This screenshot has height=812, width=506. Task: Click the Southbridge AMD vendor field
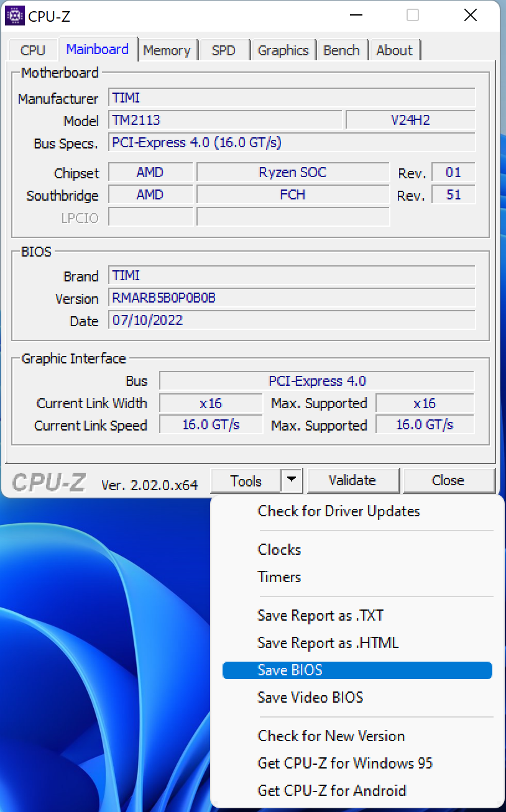pyautogui.click(x=150, y=195)
